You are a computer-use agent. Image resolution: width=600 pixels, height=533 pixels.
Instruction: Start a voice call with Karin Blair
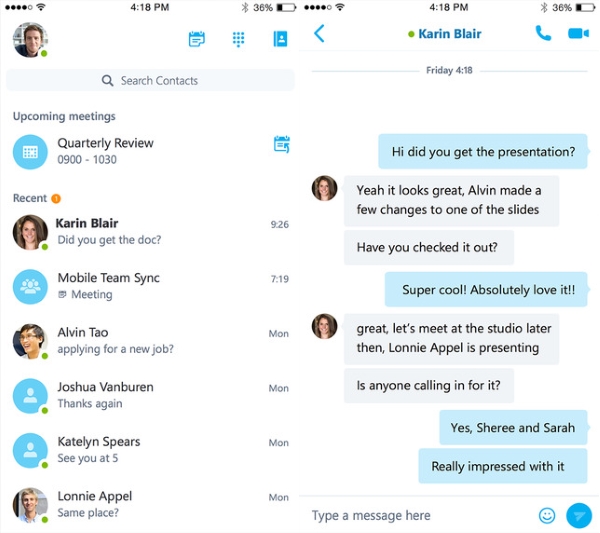pos(543,34)
